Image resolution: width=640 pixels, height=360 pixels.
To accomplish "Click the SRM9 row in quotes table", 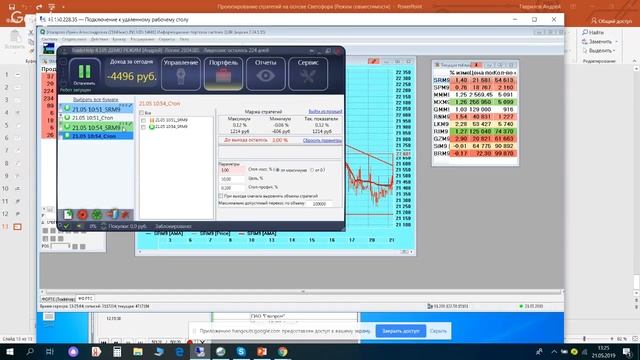I will point(475,80).
